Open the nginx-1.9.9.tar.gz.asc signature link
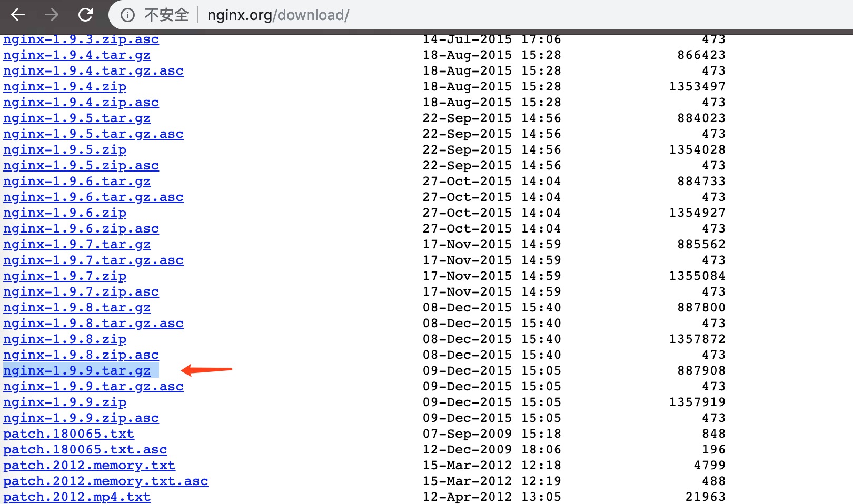The width and height of the screenshot is (853, 504). pyautogui.click(x=93, y=387)
